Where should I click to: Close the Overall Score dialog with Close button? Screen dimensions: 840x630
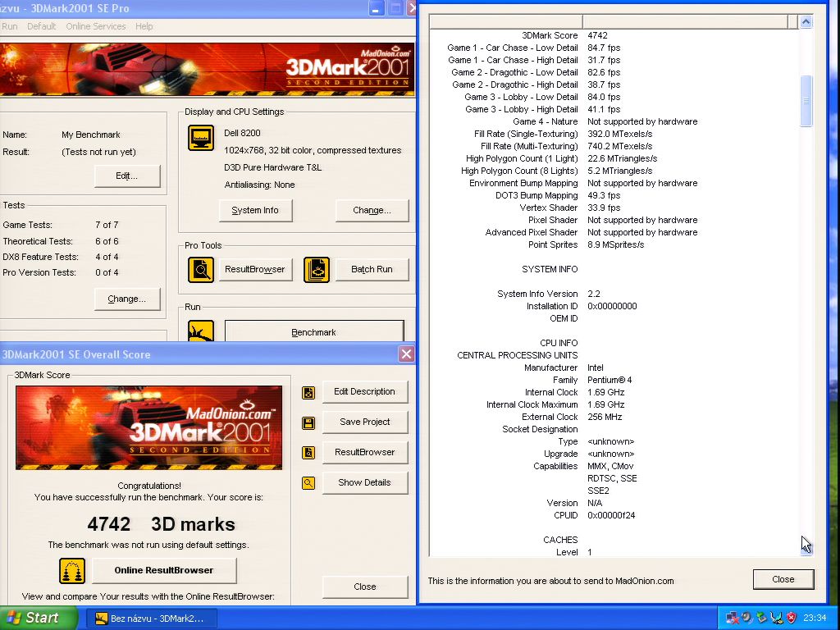365,587
